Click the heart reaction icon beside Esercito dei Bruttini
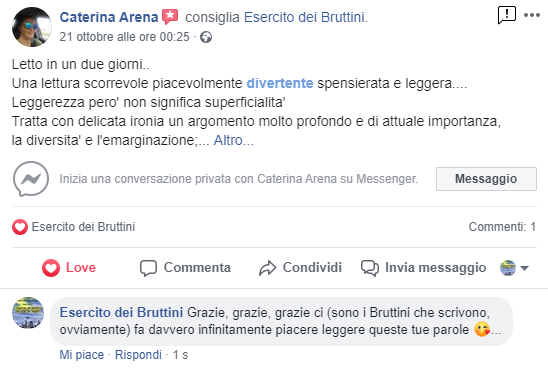 [x=20, y=227]
